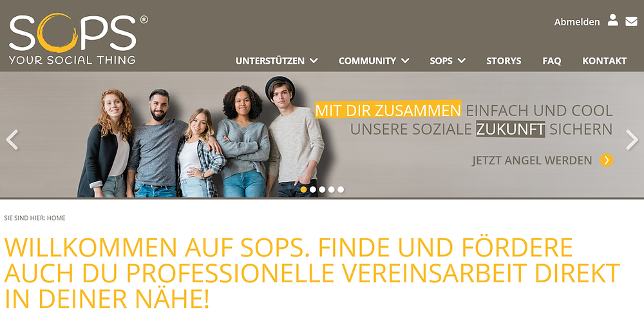The height and width of the screenshot is (312, 644).
Task: Open the envelope mail icon
Action: tap(631, 21)
